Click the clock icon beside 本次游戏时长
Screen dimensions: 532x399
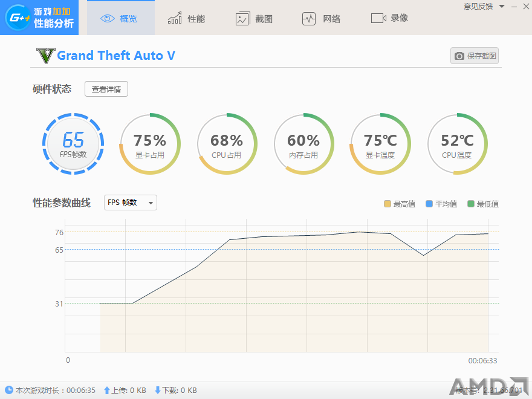pyautogui.click(x=9, y=390)
